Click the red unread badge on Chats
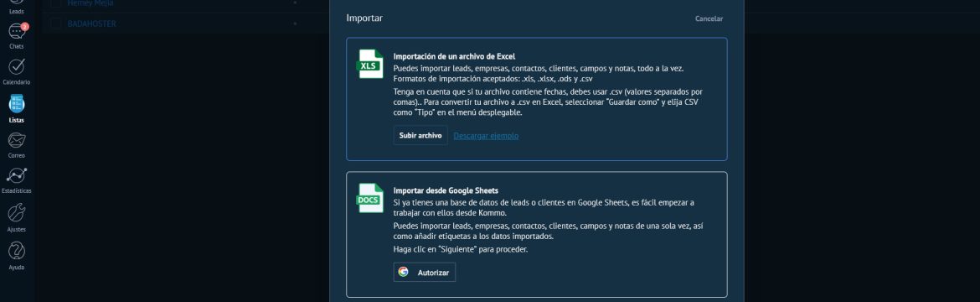Screen dimensions: 980x302 pos(25,26)
